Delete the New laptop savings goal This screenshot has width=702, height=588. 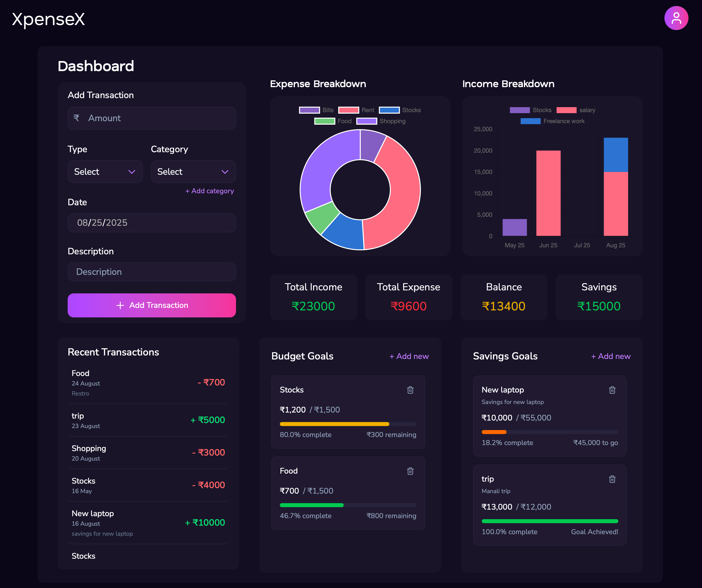click(x=612, y=390)
